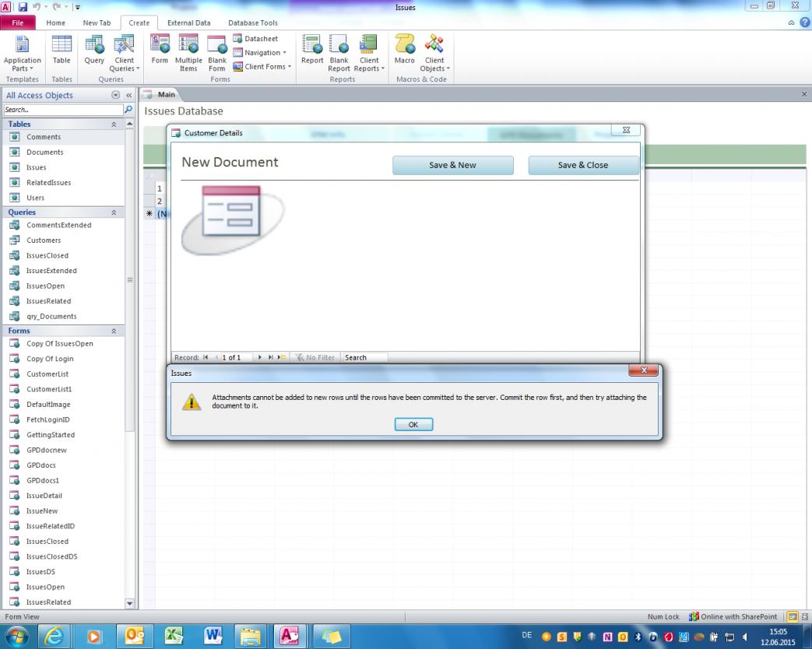Select the Main document tab

click(x=161, y=95)
